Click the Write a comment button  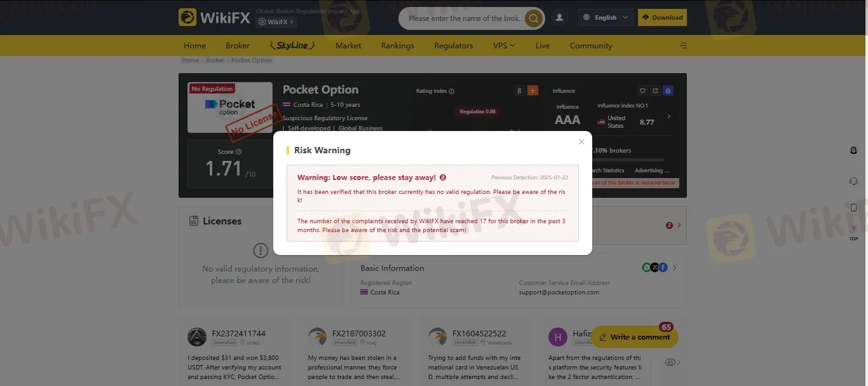click(x=634, y=337)
